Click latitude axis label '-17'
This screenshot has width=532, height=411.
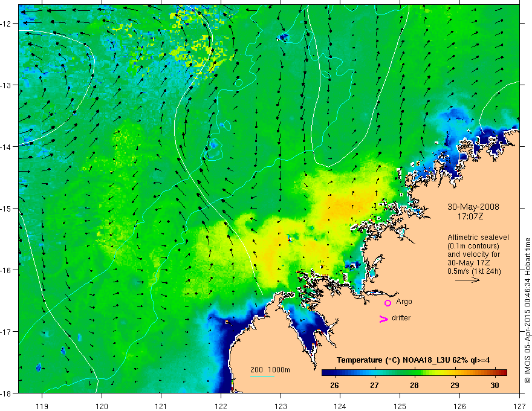[x=7, y=332]
